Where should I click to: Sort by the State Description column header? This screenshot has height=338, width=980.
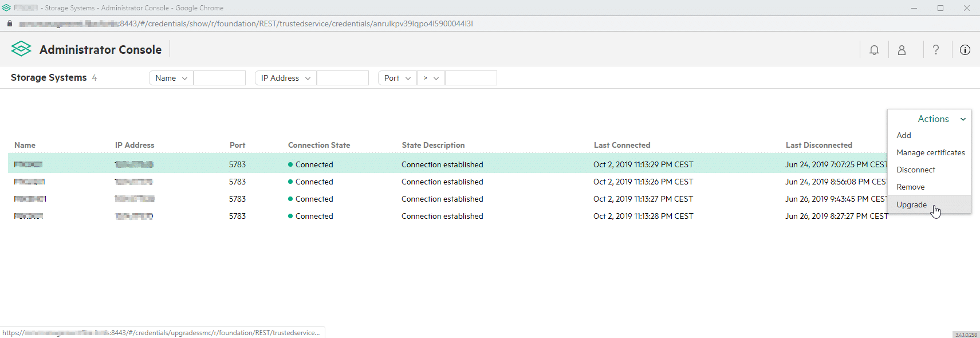click(433, 145)
